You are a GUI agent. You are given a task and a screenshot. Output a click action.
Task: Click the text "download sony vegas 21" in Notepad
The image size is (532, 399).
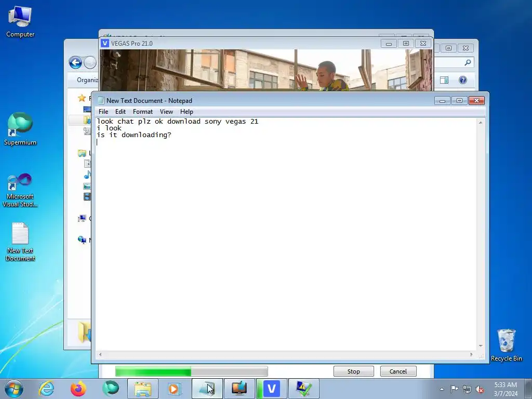coord(212,121)
